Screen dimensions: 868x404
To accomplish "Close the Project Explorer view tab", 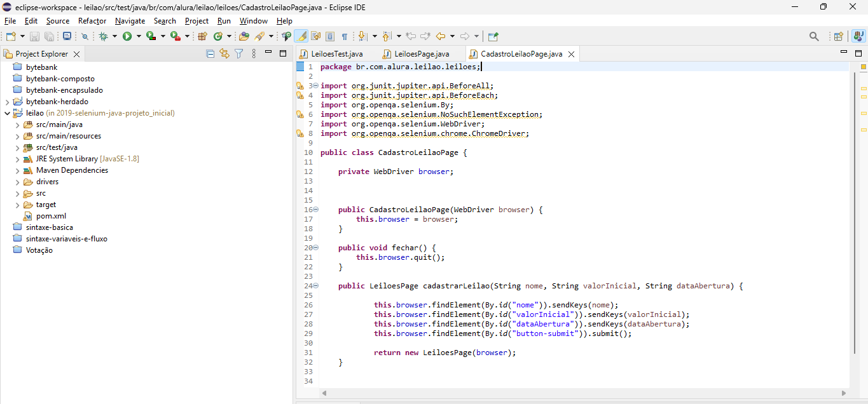I will coord(76,54).
